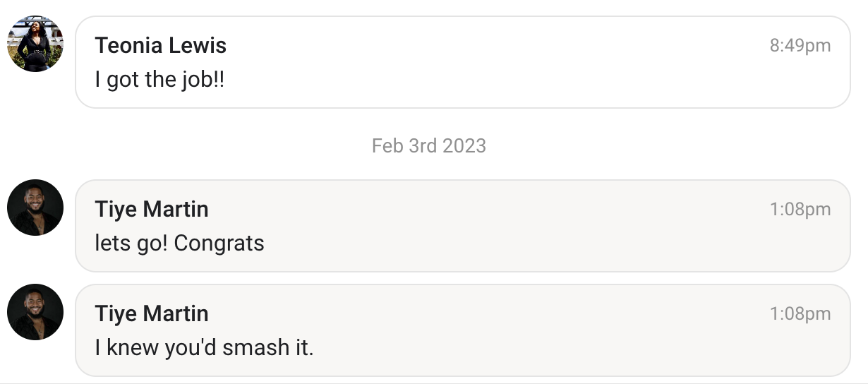Click Tiye Martin's avatar beside 'lets go! Congrats'
The width and height of the screenshot is (868, 384).
pyautogui.click(x=35, y=208)
